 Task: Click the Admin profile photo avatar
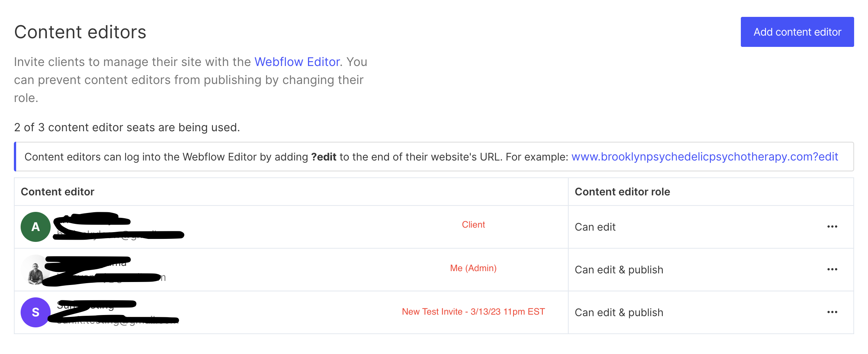35,270
